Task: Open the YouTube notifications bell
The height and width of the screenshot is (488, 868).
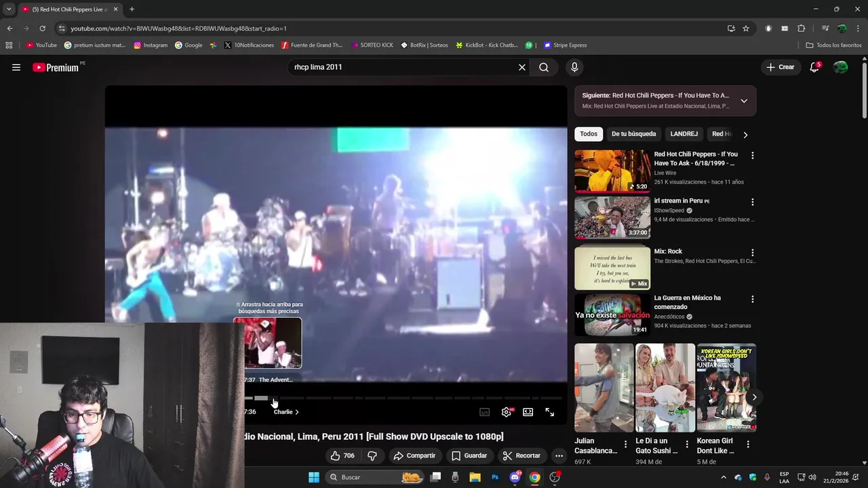Action: pyautogui.click(x=814, y=67)
